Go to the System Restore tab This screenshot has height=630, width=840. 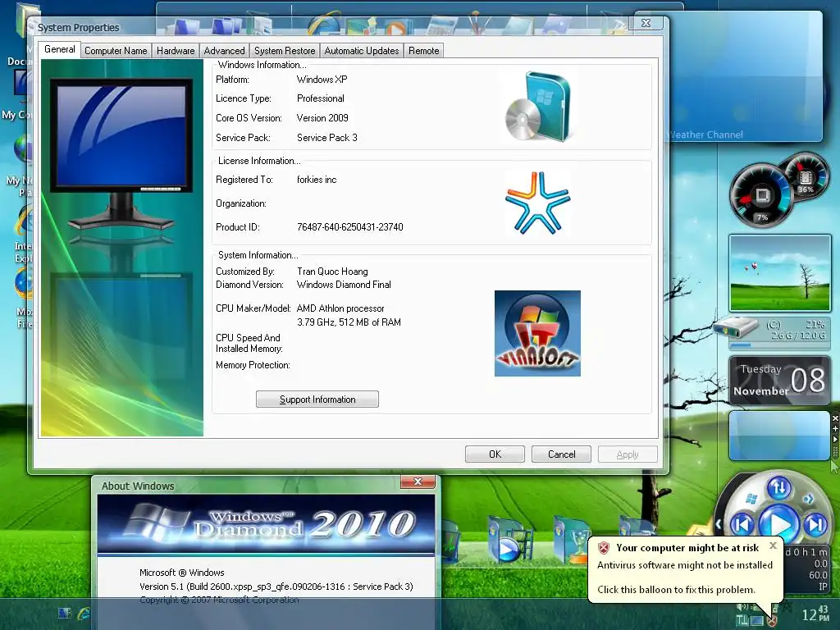coord(285,51)
